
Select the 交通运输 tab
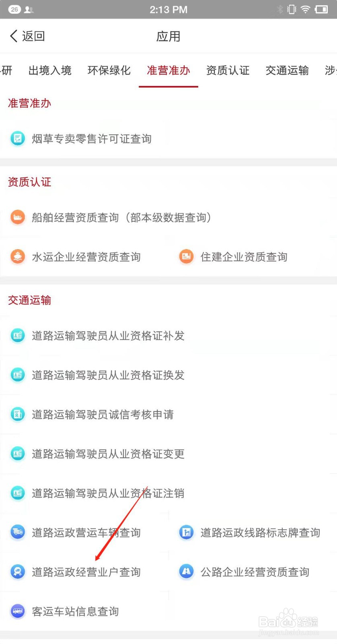pyautogui.click(x=287, y=70)
